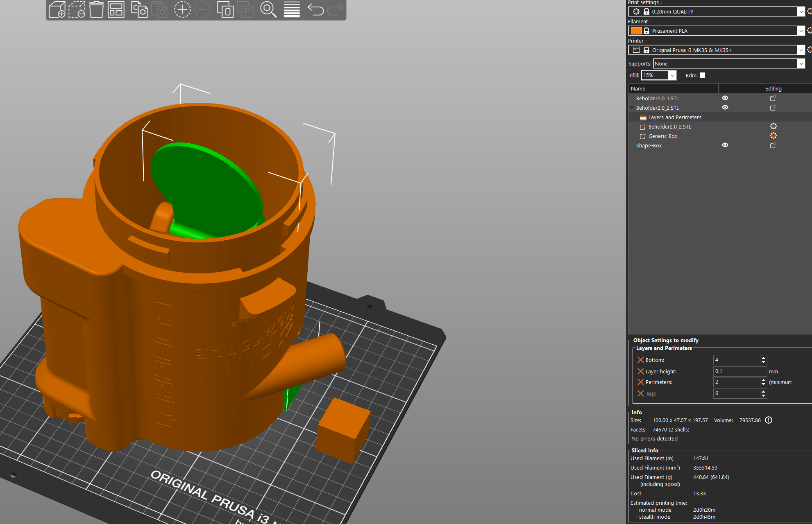
Task: Click the settings cog for Generic-Box
Action: click(773, 136)
